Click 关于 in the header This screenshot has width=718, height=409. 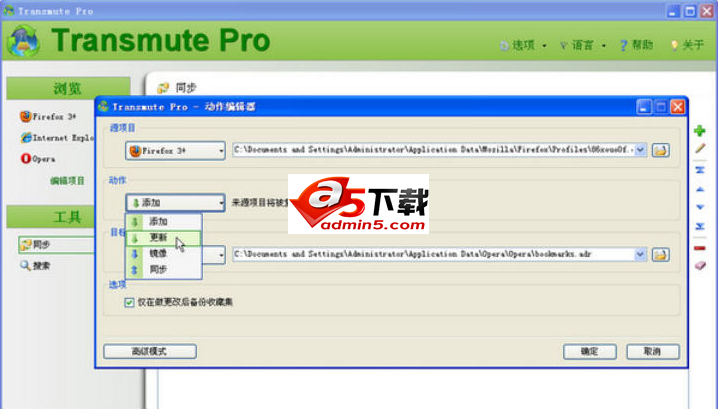(687, 45)
